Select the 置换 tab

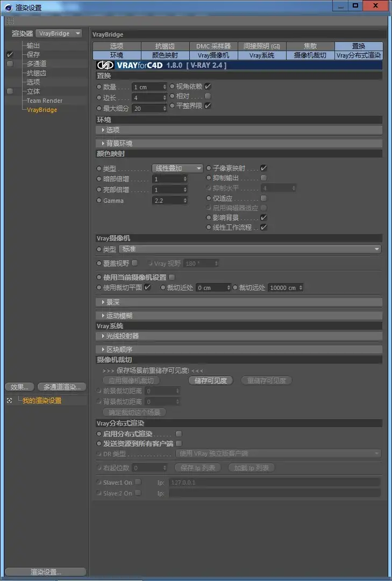point(359,46)
